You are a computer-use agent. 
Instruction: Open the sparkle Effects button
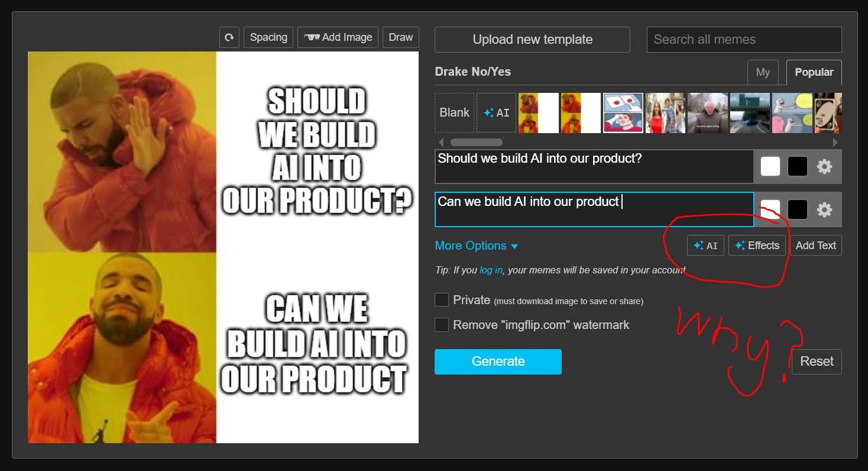(757, 246)
